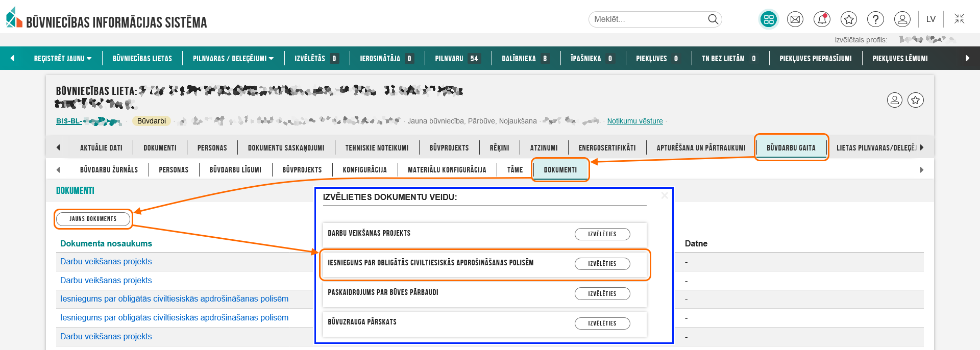The width and height of the screenshot is (980, 350).
Task: Open the Notikumu vēsture link
Action: coord(635,121)
